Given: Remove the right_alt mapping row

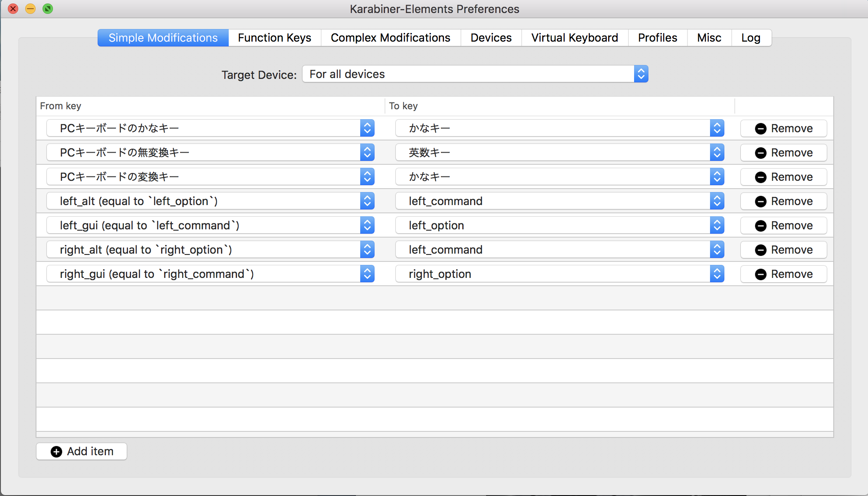Looking at the screenshot, I should [784, 250].
